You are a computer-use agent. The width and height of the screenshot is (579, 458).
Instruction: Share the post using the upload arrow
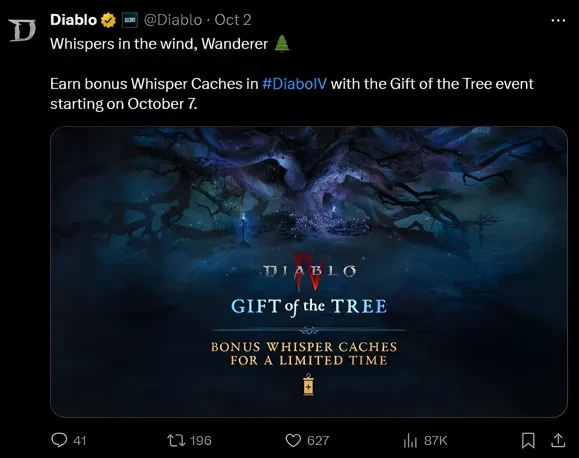tap(558, 440)
